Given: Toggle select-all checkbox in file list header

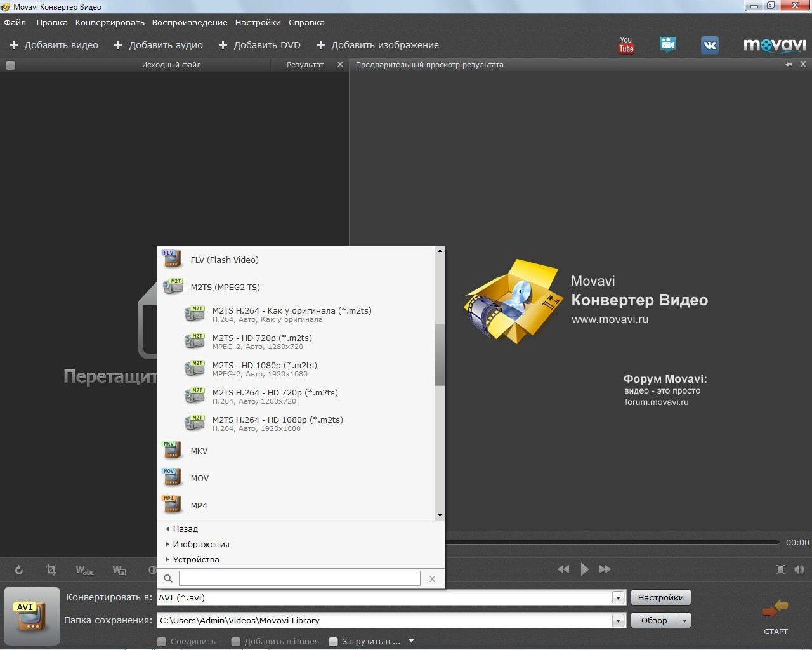Looking at the screenshot, I should click(10, 65).
